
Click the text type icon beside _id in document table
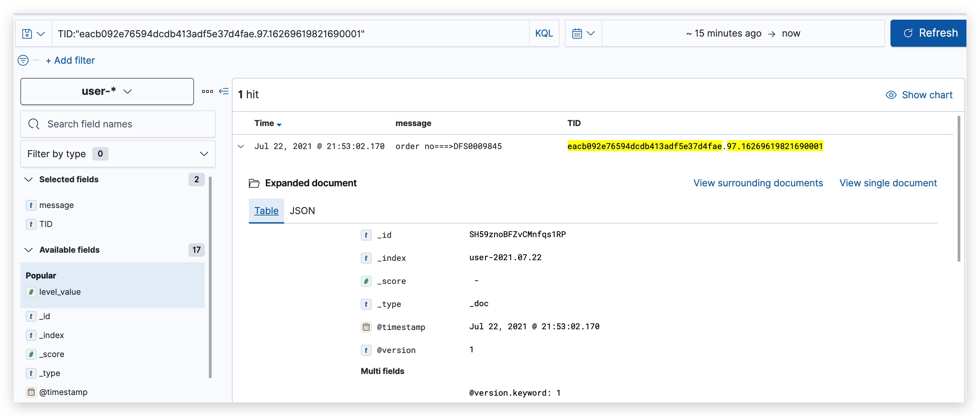pos(366,235)
